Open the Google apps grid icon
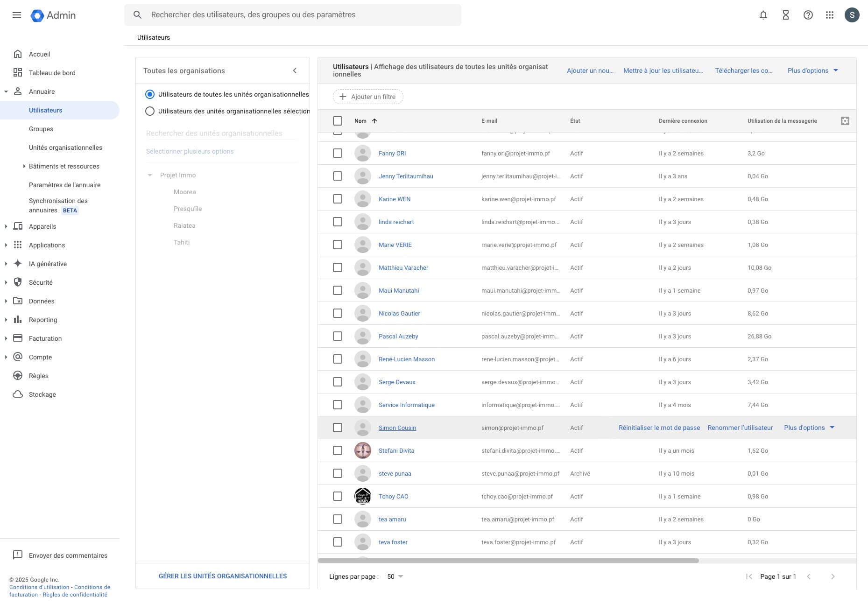This screenshot has width=868, height=604. [830, 15]
